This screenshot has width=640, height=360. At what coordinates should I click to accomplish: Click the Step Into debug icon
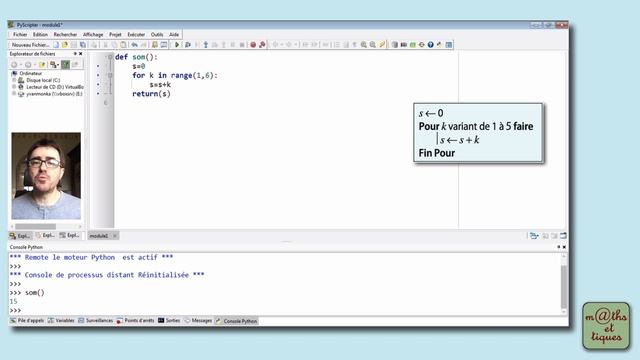tap(206, 45)
